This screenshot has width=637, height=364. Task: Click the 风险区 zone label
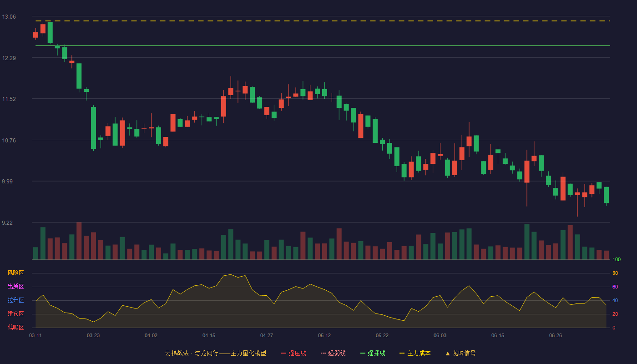[x=15, y=273]
